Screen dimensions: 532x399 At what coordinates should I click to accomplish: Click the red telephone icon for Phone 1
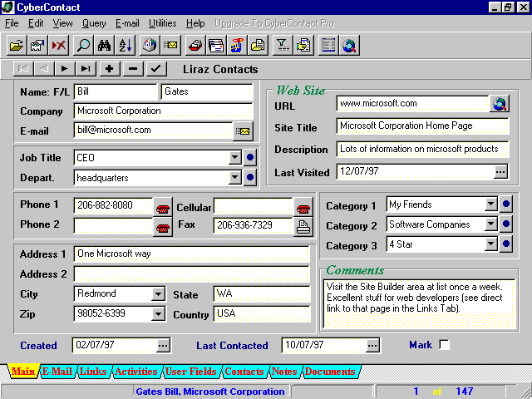163,206
